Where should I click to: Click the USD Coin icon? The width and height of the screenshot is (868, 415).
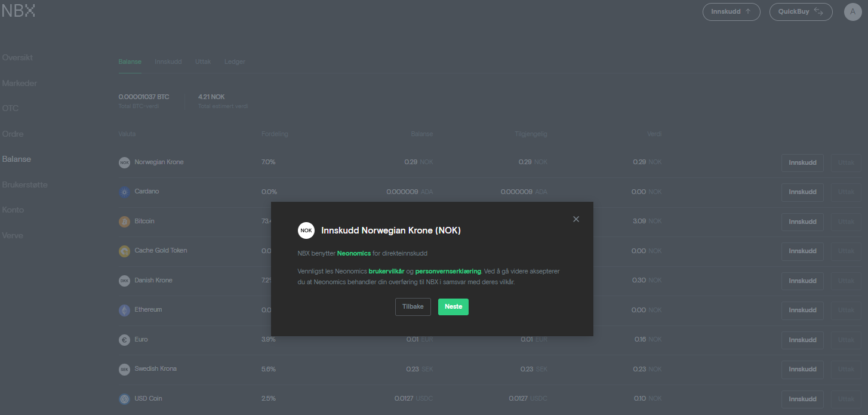tap(124, 399)
